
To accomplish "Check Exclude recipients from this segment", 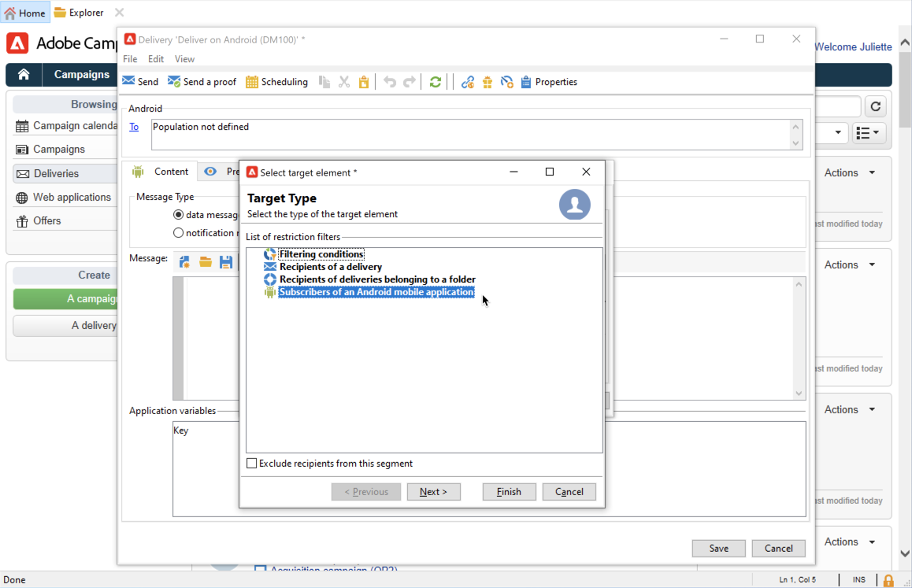I will (x=252, y=464).
